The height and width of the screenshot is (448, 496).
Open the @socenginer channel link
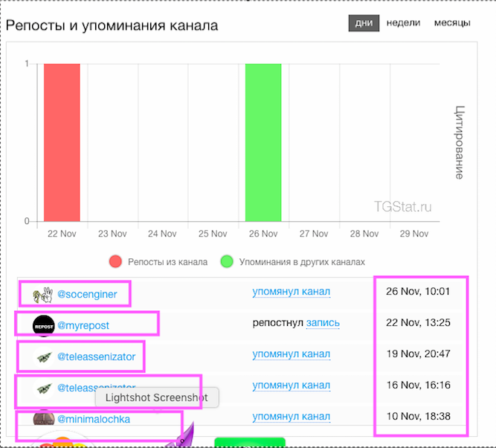(x=87, y=294)
